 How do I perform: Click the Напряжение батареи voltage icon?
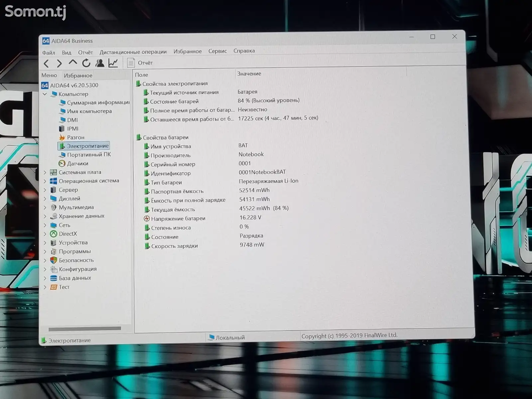click(x=147, y=218)
